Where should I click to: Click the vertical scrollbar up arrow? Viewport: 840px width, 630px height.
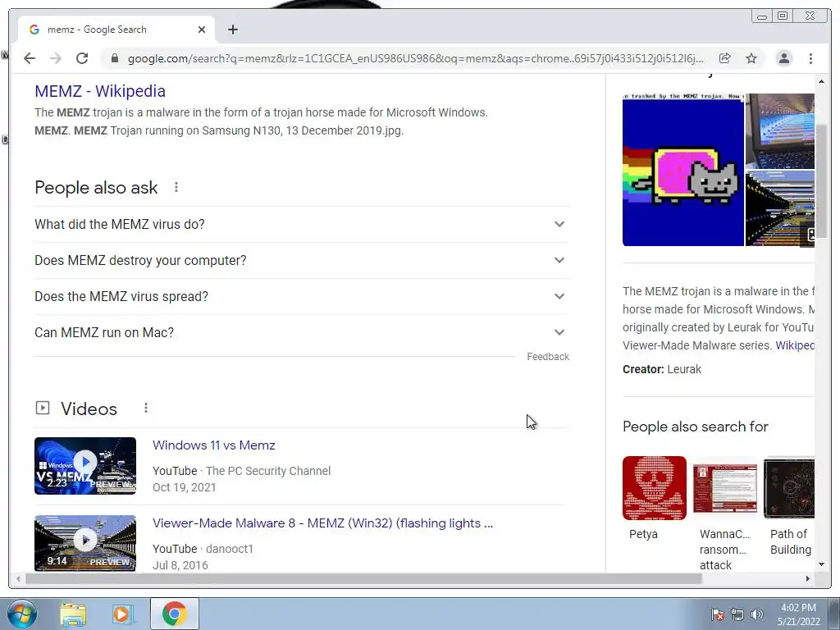click(x=821, y=81)
